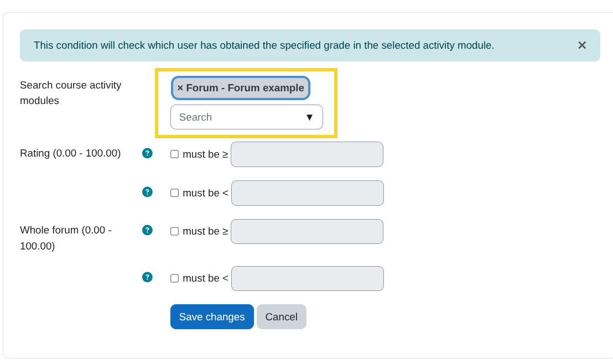Click the first Rating value input field
Screen dimensions: 613x364
pyautogui.click(x=307, y=154)
